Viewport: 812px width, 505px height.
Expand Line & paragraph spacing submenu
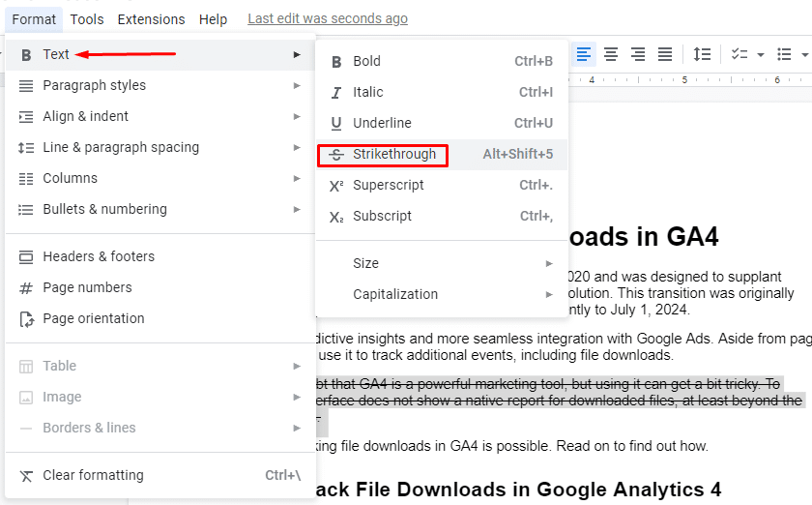160,148
